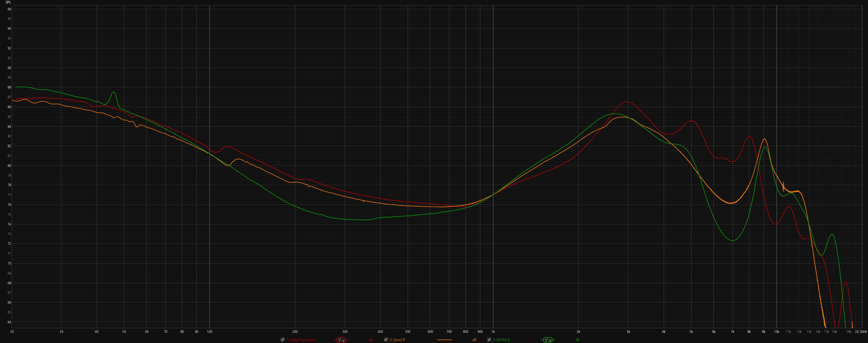Click the 100 frequency axis label
868x343 pixels.
tap(209, 332)
